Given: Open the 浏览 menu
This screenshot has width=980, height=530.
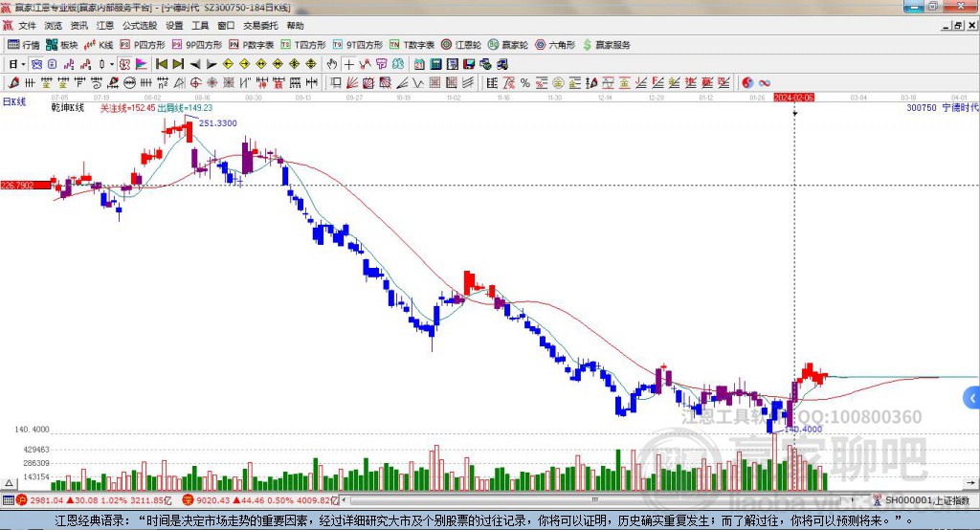Looking at the screenshot, I should click(54, 26).
